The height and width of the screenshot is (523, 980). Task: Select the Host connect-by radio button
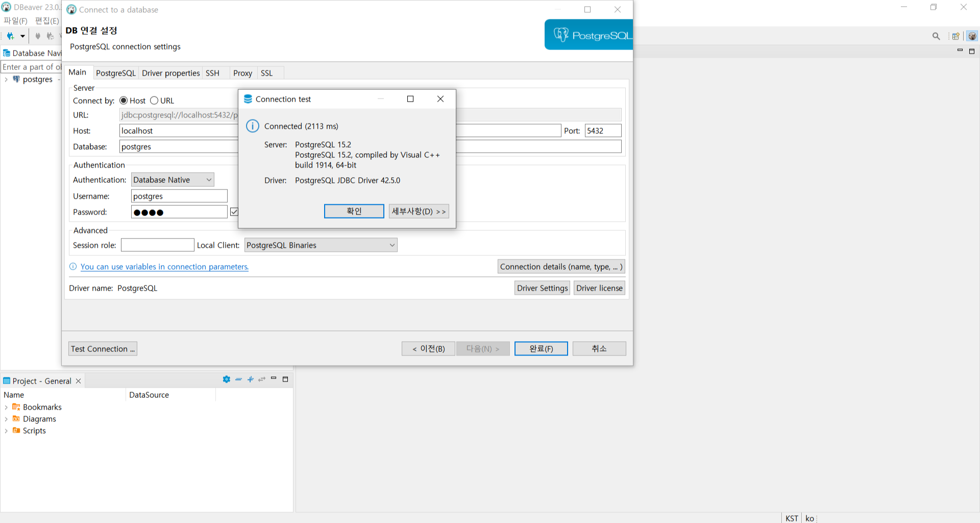124,101
